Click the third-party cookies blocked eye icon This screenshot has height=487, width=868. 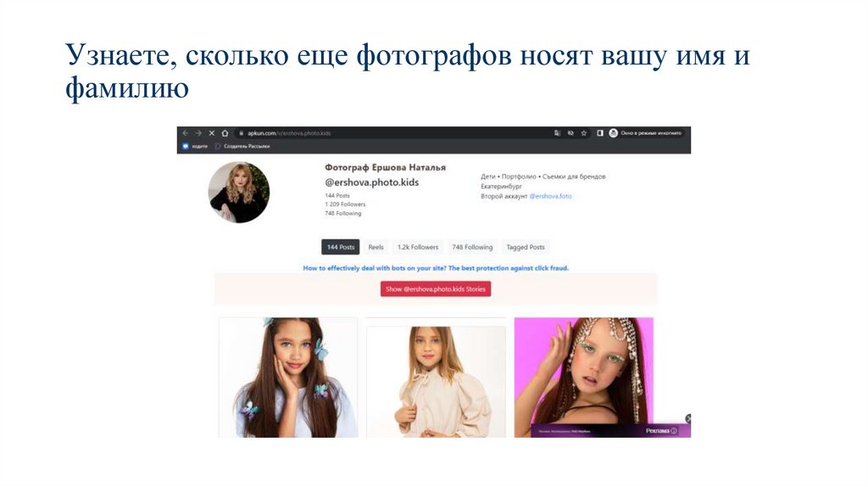tap(570, 133)
